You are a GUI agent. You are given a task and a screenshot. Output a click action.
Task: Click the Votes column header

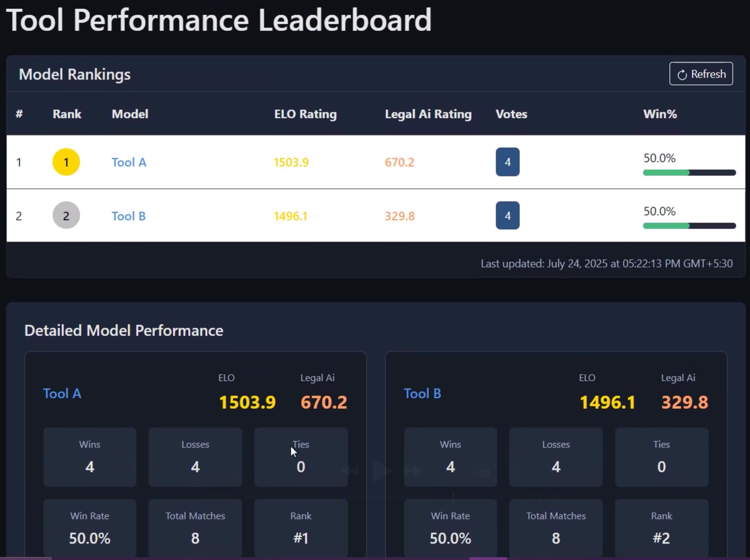[x=511, y=114]
